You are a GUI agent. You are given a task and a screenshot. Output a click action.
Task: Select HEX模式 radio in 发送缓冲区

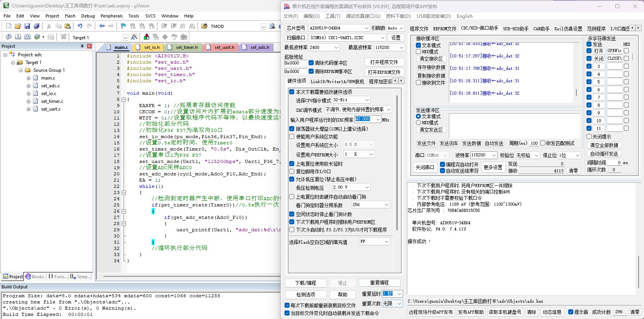click(418, 123)
